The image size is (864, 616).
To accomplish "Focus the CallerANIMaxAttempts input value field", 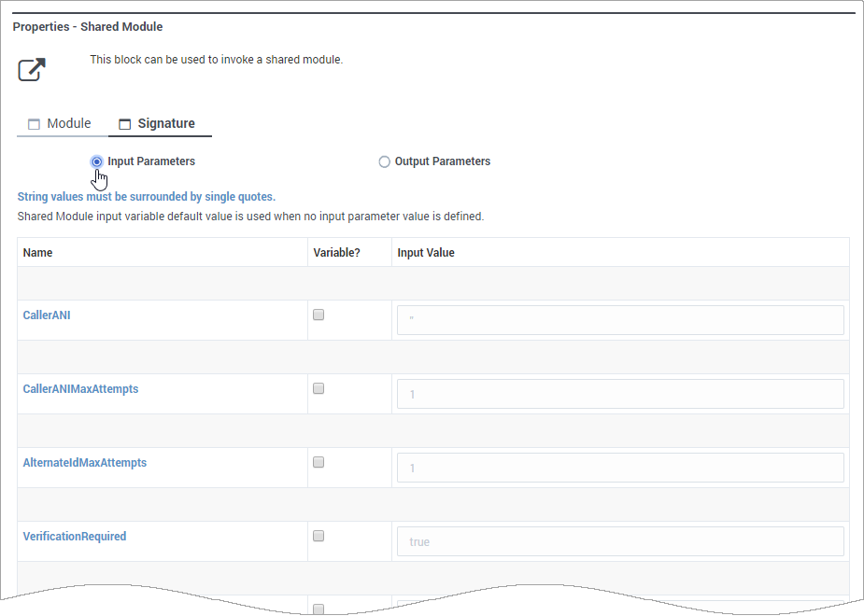I will coord(620,394).
